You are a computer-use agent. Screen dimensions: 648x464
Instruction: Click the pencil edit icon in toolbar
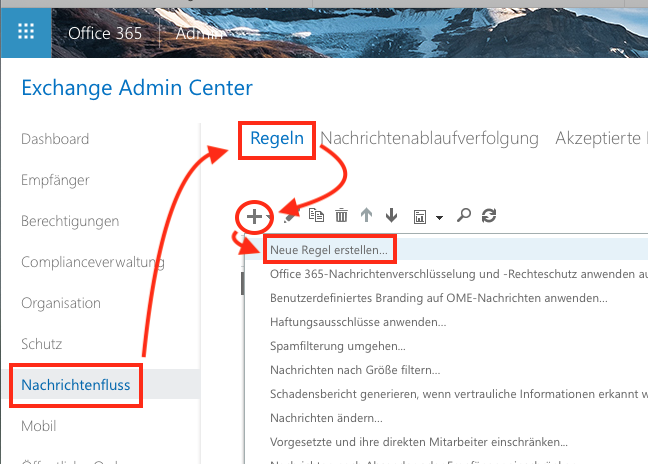pos(291,216)
